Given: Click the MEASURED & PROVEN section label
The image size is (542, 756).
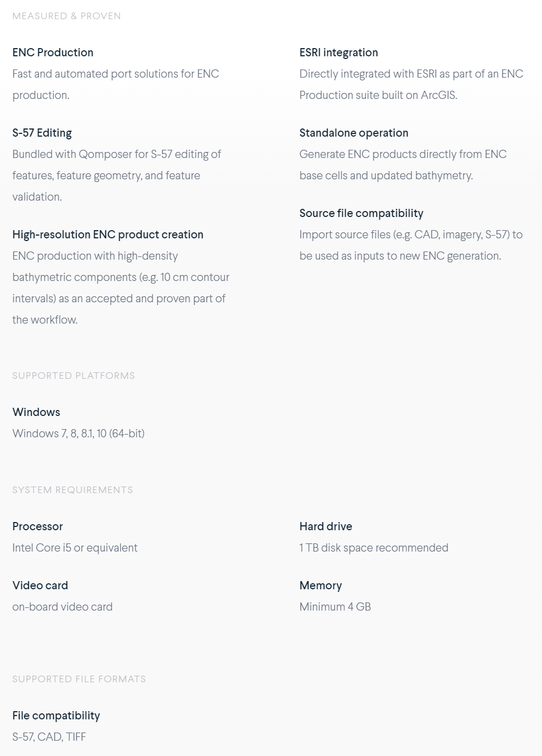Looking at the screenshot, I should coord(67,16).
